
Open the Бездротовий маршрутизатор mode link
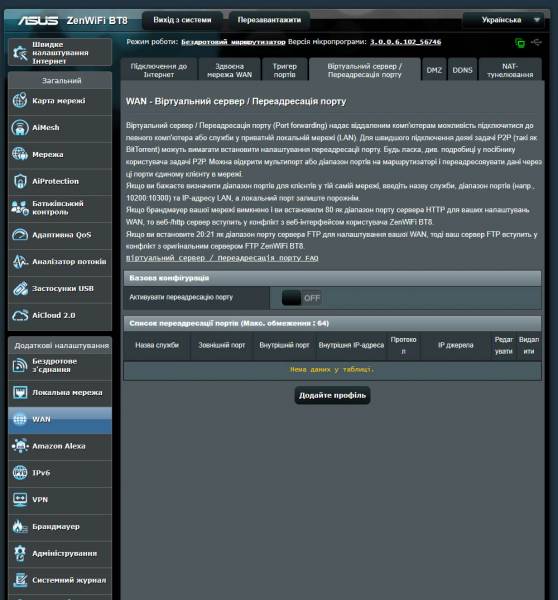(x=233, y=42)
